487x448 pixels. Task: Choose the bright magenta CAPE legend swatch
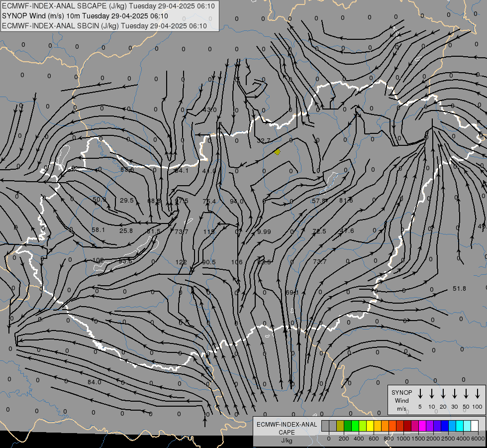tap(422, 426)
